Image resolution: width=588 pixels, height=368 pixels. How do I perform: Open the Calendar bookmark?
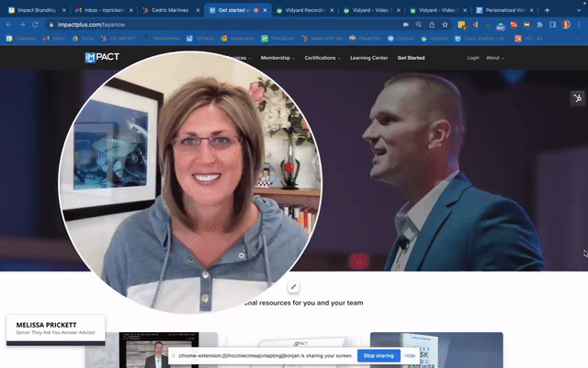[x=21, y=39]
